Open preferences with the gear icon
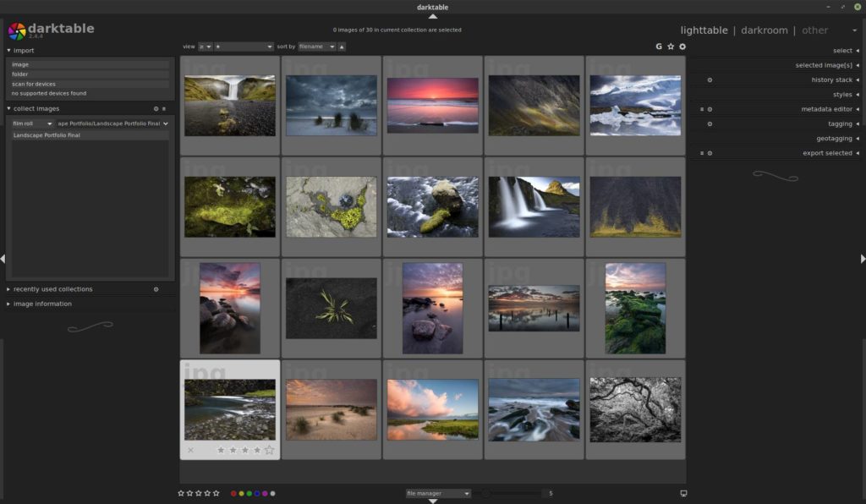Screen dimensions: 866x504 pyautogui.click(x=682, y=47)
